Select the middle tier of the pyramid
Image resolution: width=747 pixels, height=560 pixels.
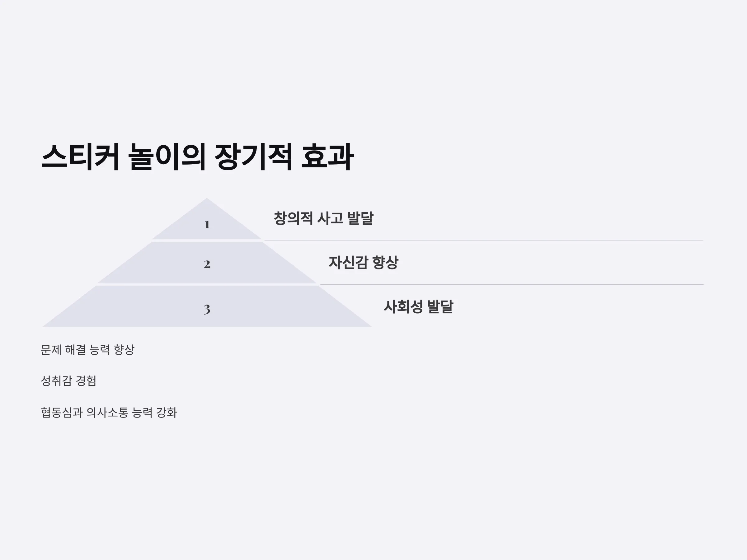(207, 263)
